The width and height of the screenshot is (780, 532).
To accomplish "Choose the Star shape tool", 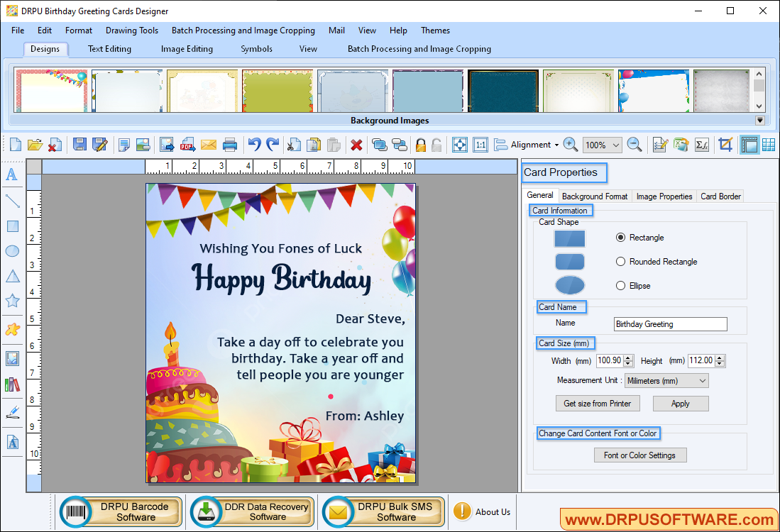I will pos(11,301).
